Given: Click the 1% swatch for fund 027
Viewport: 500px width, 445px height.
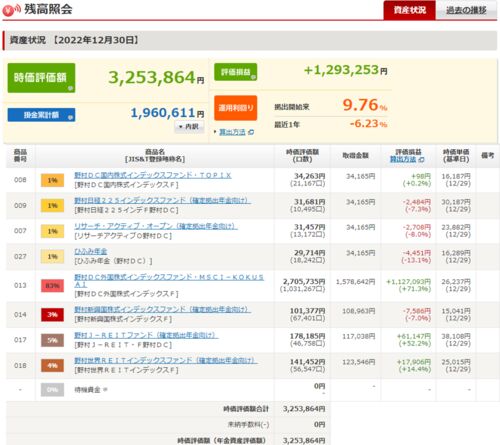Looking at the screenshot, I should [52, 257].
